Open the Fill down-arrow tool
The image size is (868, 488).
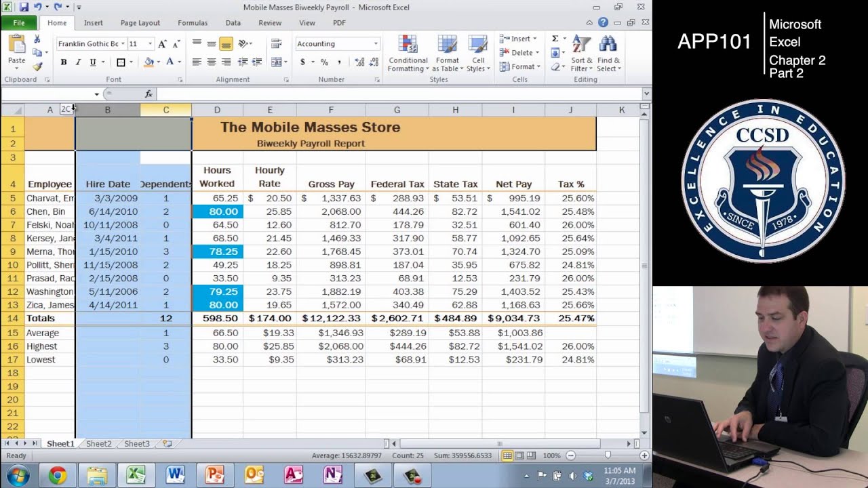tap(555, 53)
